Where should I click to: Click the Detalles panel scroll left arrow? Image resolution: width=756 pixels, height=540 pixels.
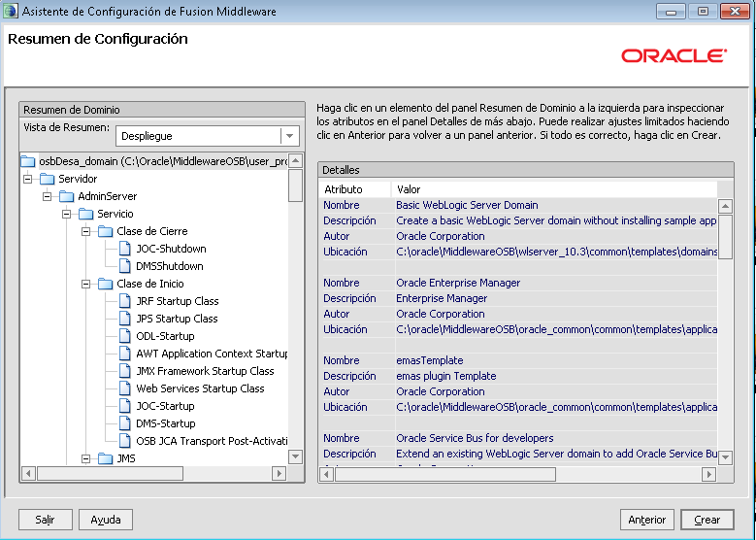tap(327, 474)
